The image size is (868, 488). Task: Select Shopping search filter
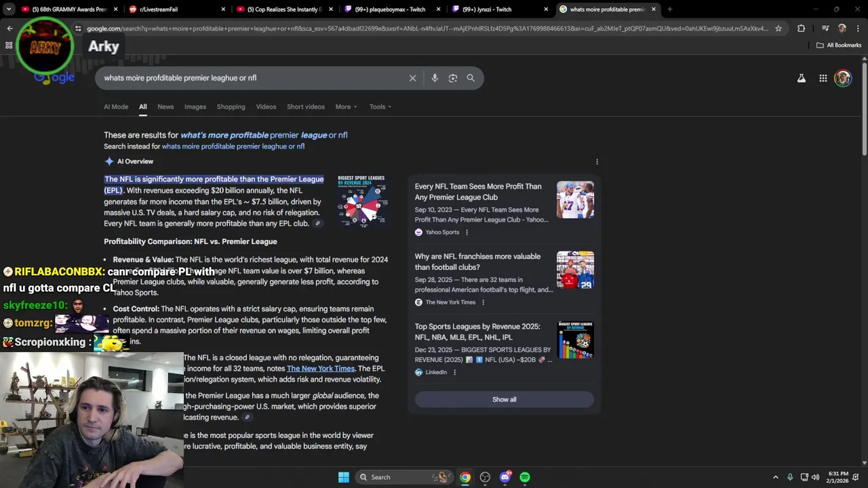(231, 106)
